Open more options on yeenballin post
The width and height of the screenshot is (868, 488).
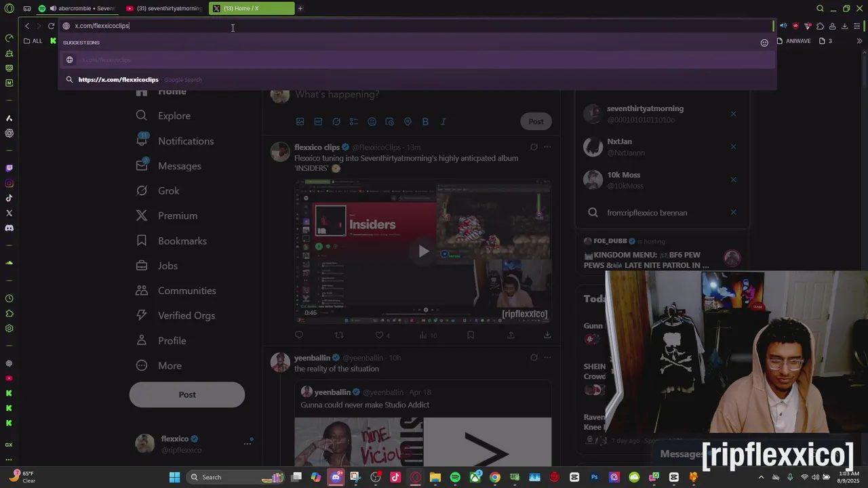coord(547,357)
